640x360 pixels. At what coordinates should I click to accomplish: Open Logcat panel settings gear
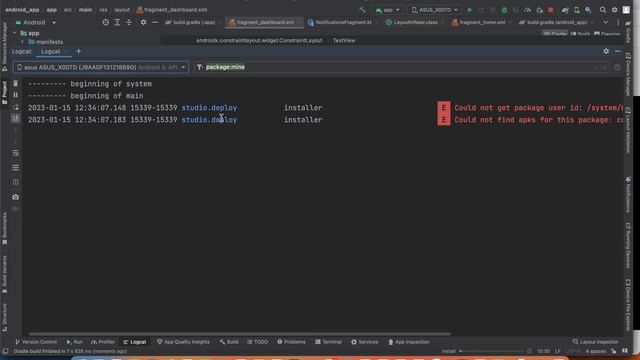click(606, 51)
